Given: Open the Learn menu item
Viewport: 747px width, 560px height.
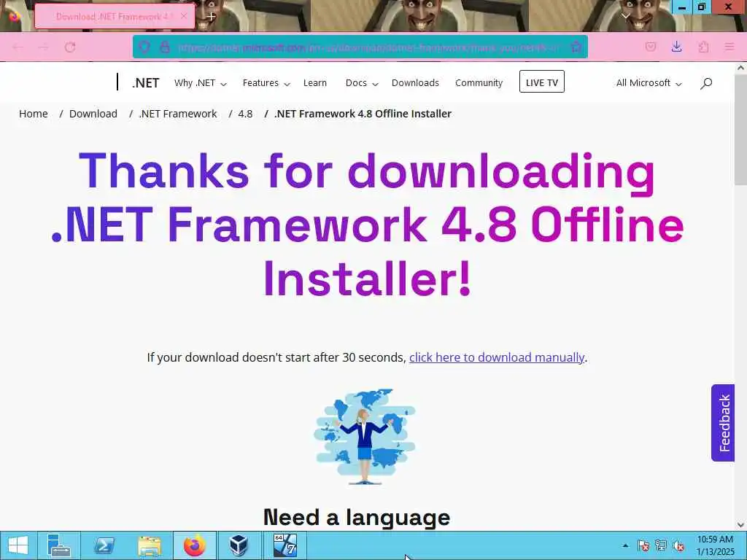Looking at the screenshot, I should tap(315, 83).
